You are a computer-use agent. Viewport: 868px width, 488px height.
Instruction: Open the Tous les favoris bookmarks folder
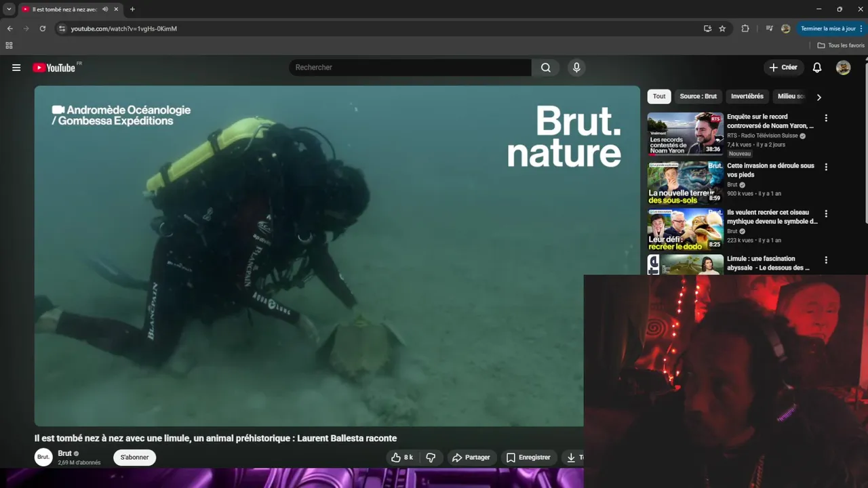(x=842, y=45)
